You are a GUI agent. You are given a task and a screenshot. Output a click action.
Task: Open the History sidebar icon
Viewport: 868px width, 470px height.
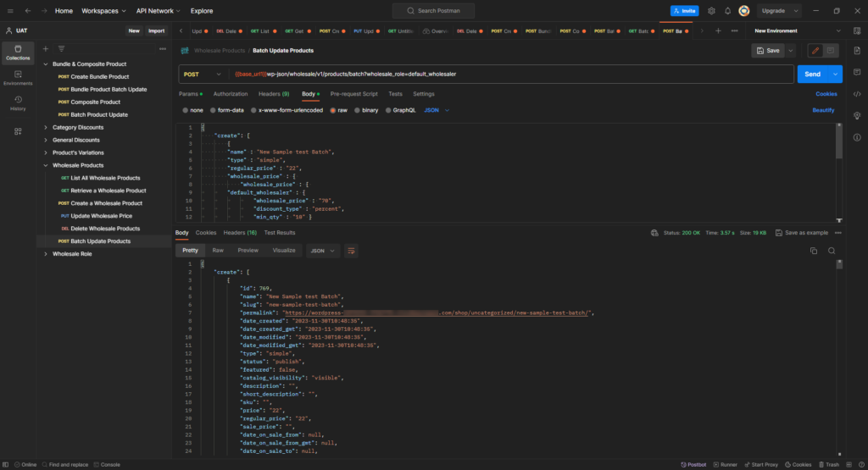pos(18,102)
